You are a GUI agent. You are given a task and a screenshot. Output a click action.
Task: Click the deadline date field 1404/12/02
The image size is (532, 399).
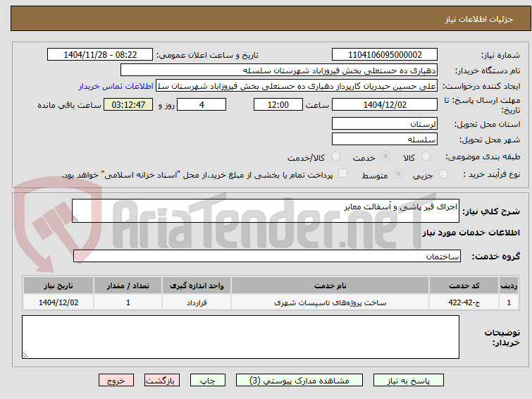(385, 104)
